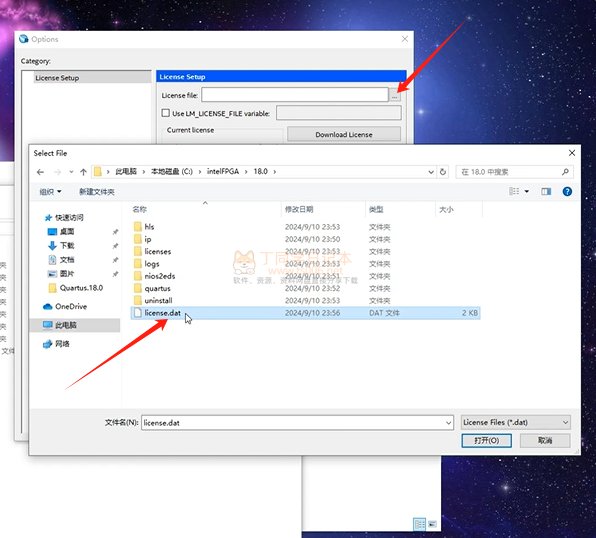596x538 pixels.
Task: Click the pin icon next to 文档
Action: [115, 260]
